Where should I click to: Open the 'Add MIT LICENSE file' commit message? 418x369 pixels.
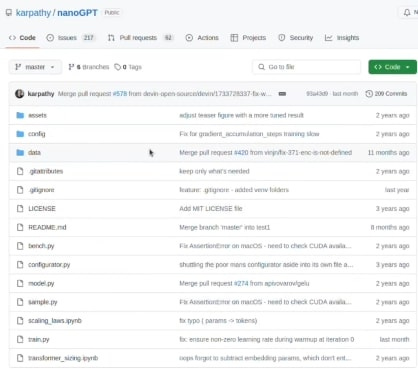211,209
